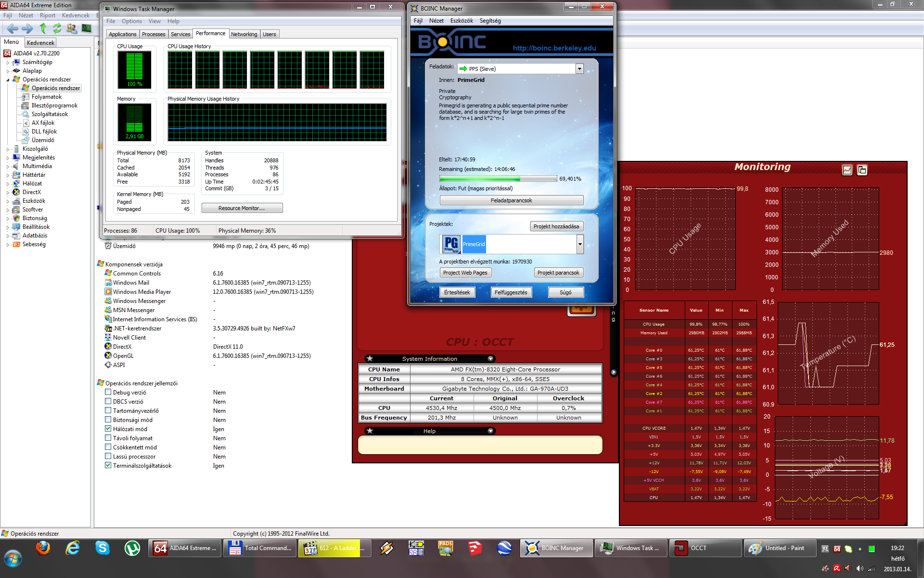Screen dimensions: 924x578
Task: Toggle the Biztonsági mód checkbox
Action: (108, 420)
